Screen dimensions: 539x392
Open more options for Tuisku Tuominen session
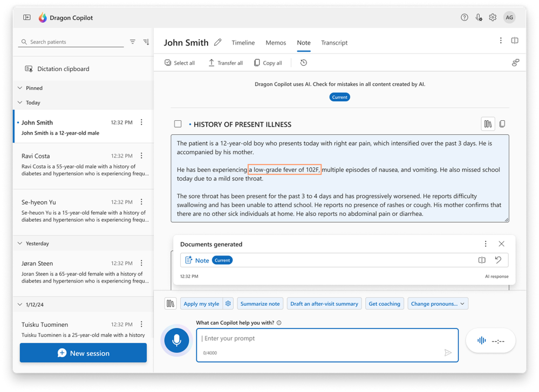coord(141,324)
